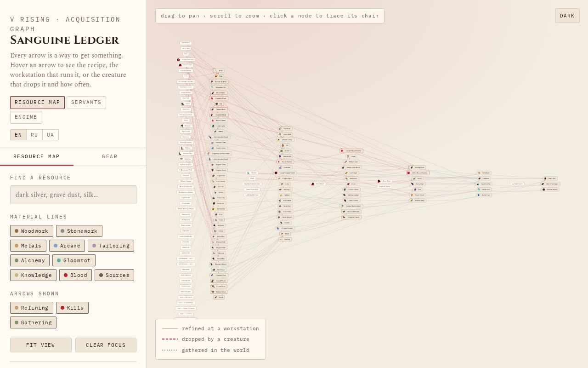The width and height of the screenshot is (588, 368).
Task: Select the Bone node in the graph
Action: click(x=219, y=71)
